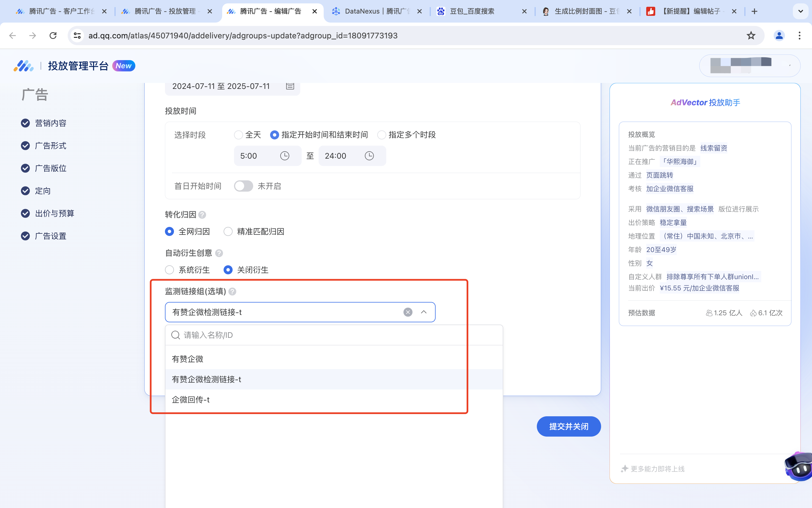Choose 系统衍生 for auto creative
The height and width of the screenshot is (508, 812).
pyautogui.click(x=169, y=270)
